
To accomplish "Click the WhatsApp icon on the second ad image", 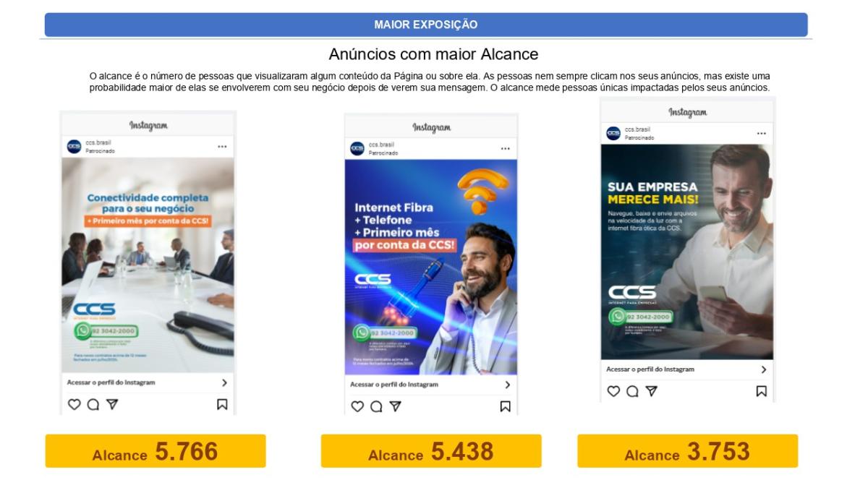I will pos(361,333).
